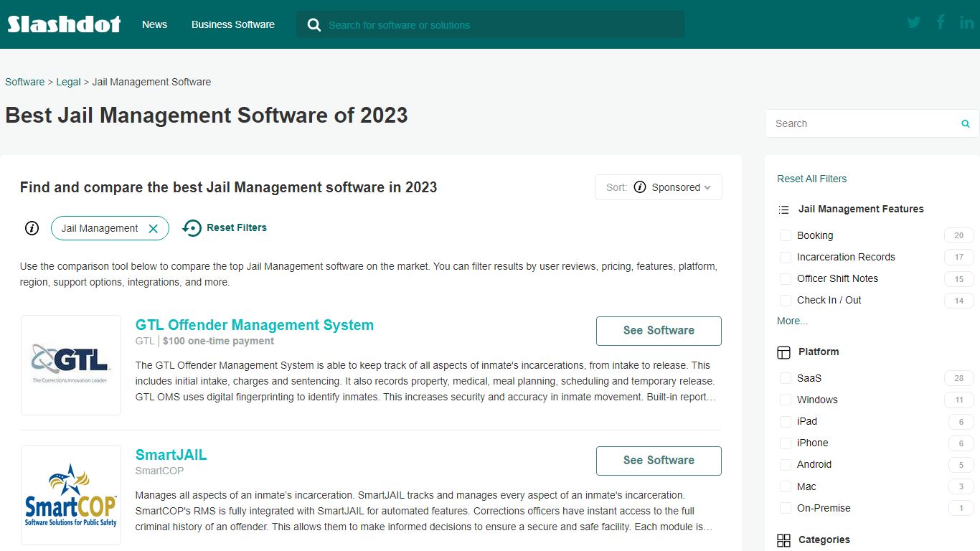This screenshot has height=551, width=980.
Task: Open the Sort Sponsored dropdown
Action: [659, 187]
